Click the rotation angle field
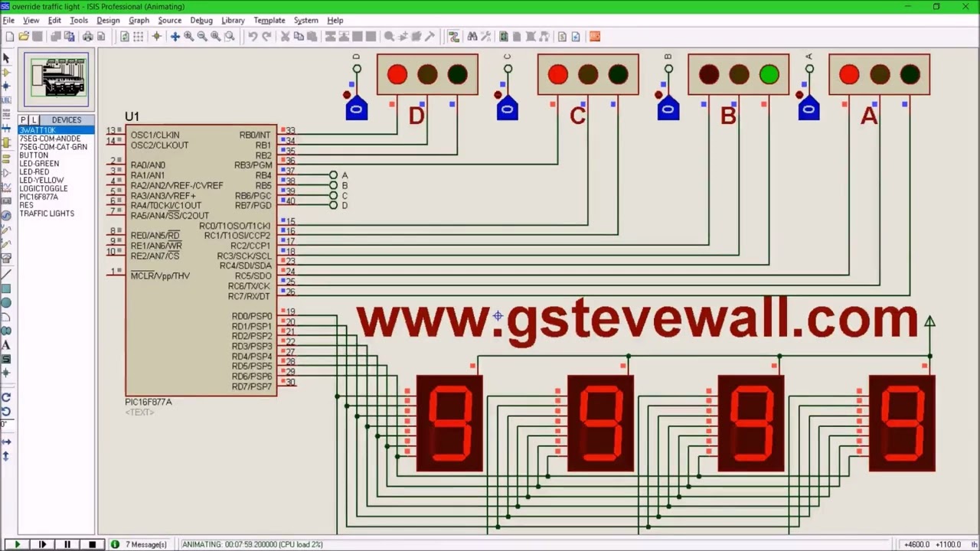980x551 pixels. [x=6, y=424]
